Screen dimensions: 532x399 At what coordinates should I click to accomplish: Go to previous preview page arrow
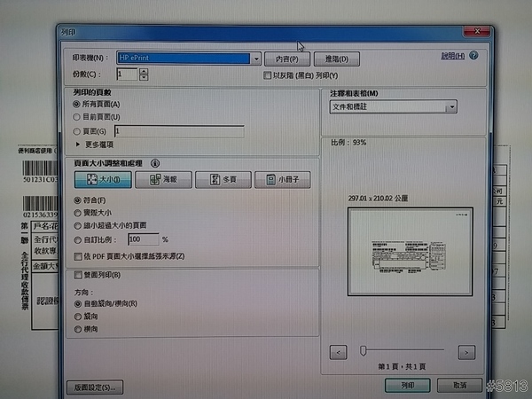point(339,353)
